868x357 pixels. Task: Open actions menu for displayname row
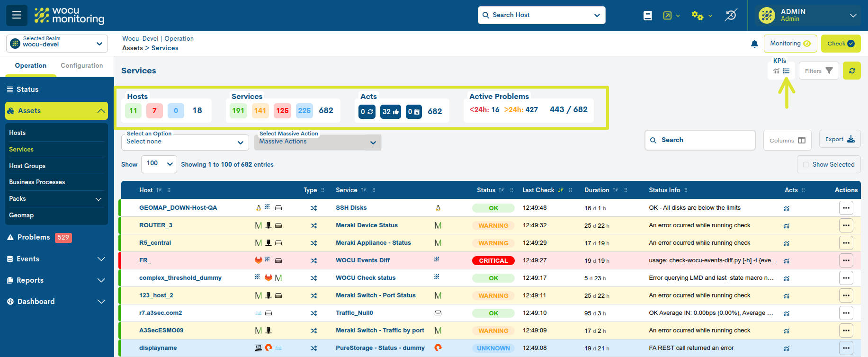846,348
